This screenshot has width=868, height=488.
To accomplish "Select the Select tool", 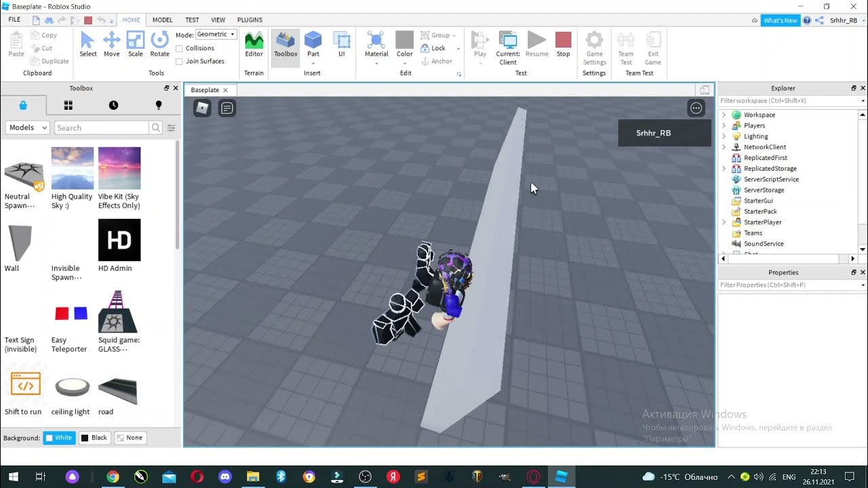I will click(88, 44).
